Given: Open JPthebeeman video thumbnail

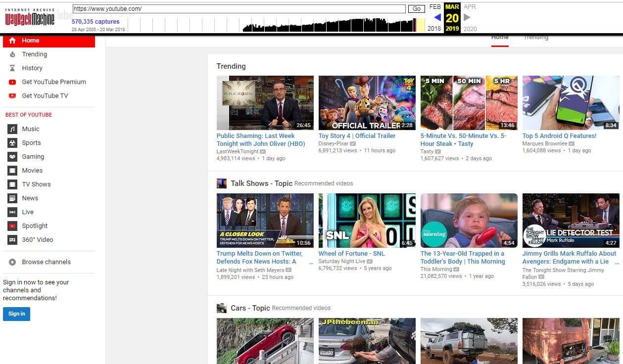Looking at the screenshot, I should coord(367,341).
